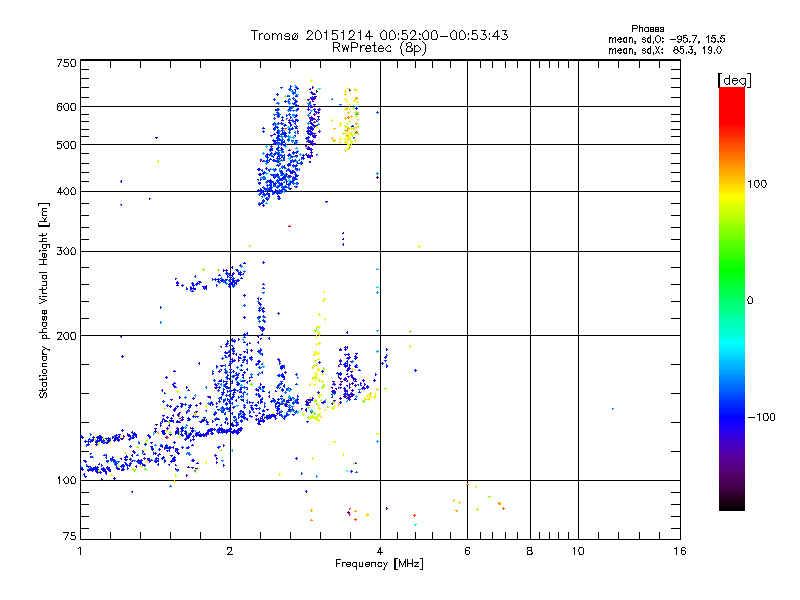
Task: Click the '300' y-axis tick label
Action: [x=66, y=251]
